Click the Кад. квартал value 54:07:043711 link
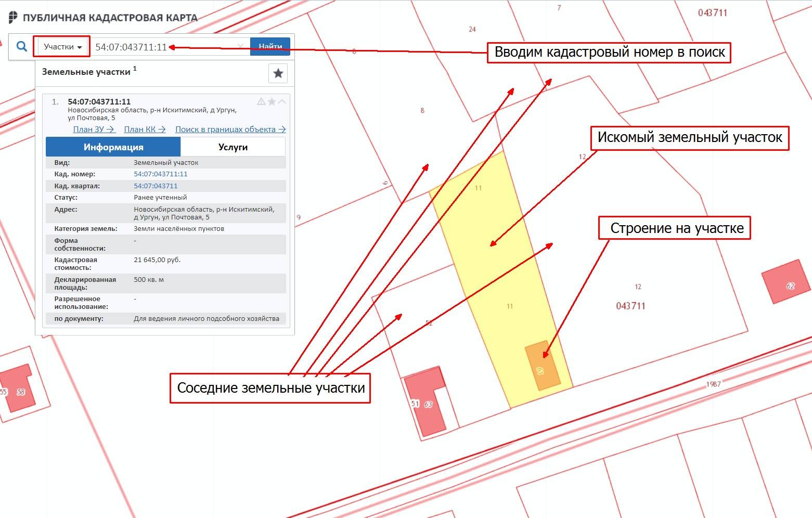 (156, 186)
